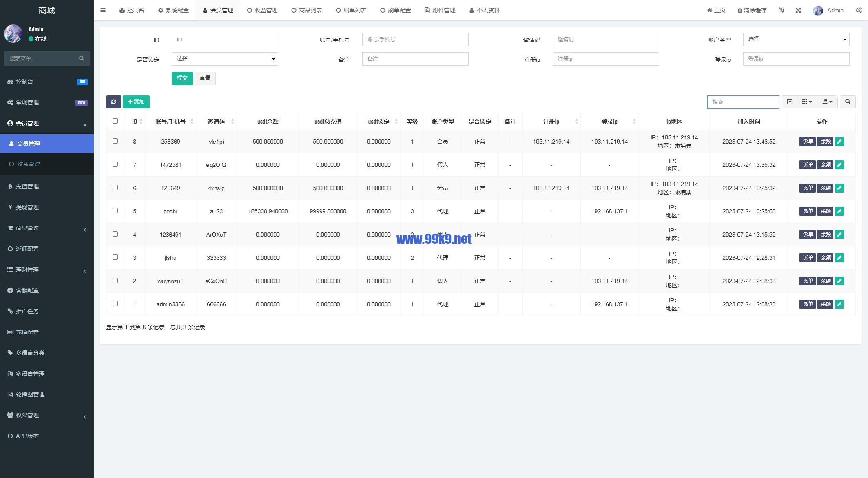Click 派单 button for ID 8 row
Screen dimensions: 868x478
click(808, 142)
